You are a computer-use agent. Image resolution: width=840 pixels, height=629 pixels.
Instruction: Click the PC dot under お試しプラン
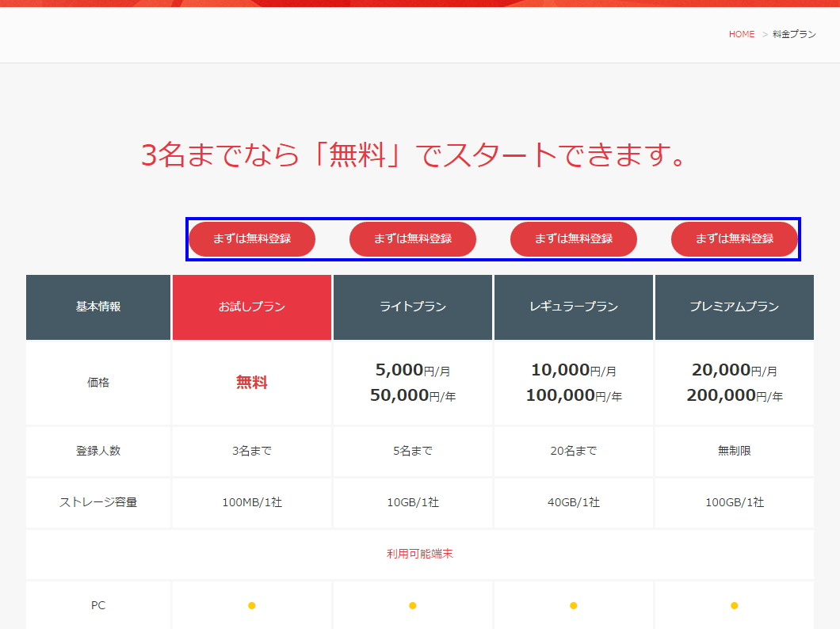click(x=252, y=605)
